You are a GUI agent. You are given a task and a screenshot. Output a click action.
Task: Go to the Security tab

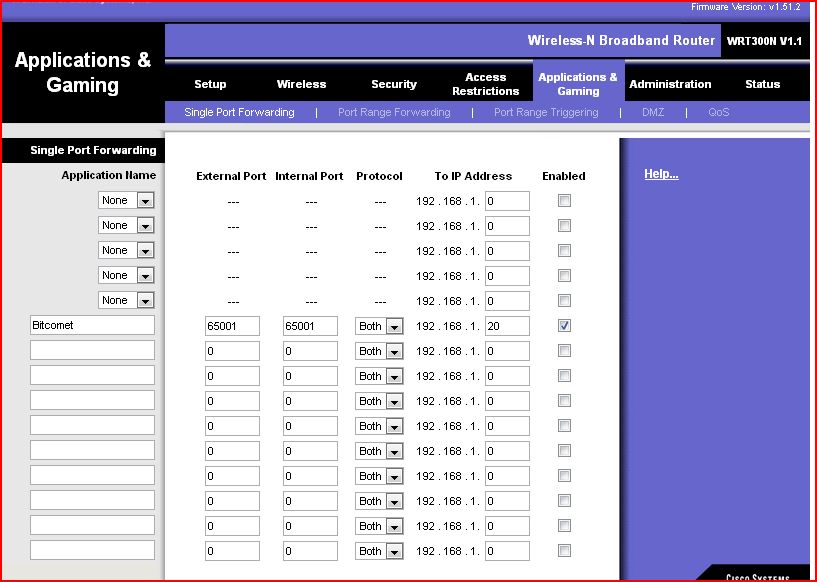coord(394,84)
